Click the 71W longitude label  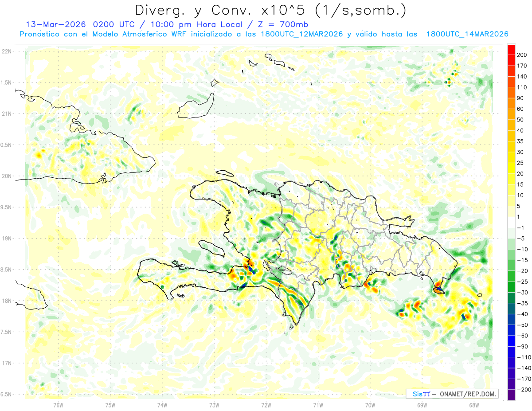point(318,404)
